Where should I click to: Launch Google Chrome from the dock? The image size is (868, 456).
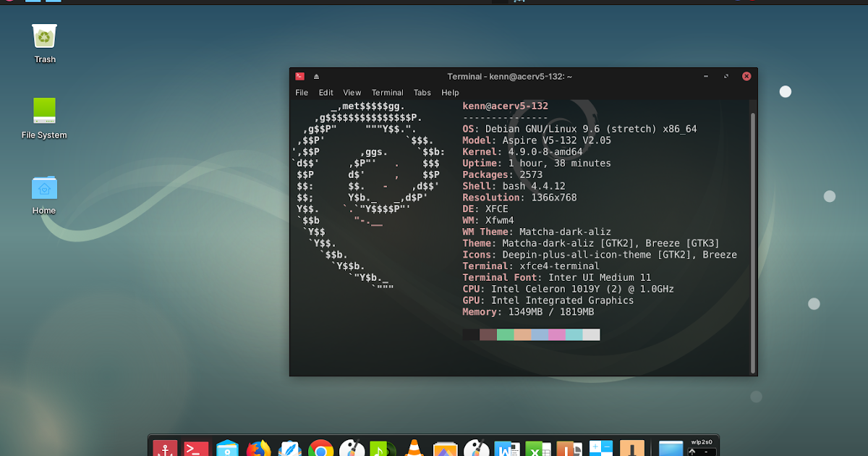pos(320,449)
